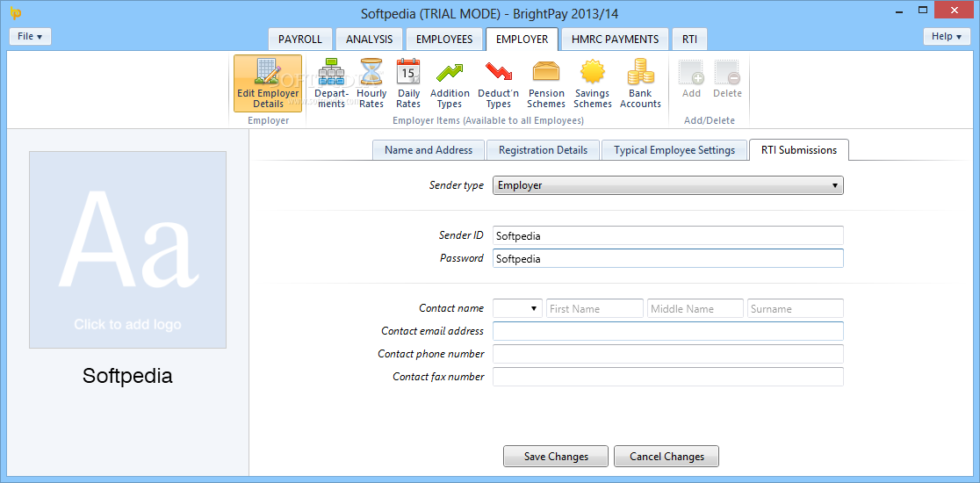Viewport: 980px width, 483px height.
Task: Click the Sender ID field
Action: point(667,235)
